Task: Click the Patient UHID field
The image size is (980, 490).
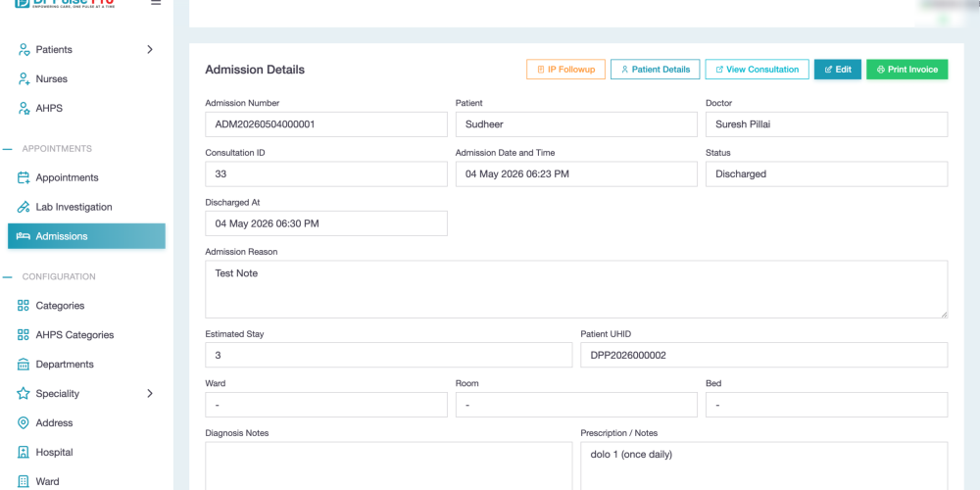Action: coord(764,355)
